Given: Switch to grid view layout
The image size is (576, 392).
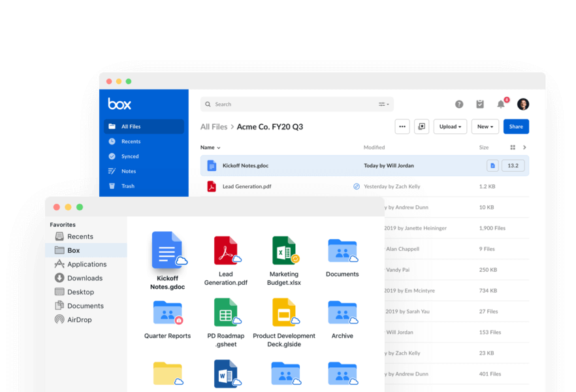Looking at the screenshot, I should 513,148.
